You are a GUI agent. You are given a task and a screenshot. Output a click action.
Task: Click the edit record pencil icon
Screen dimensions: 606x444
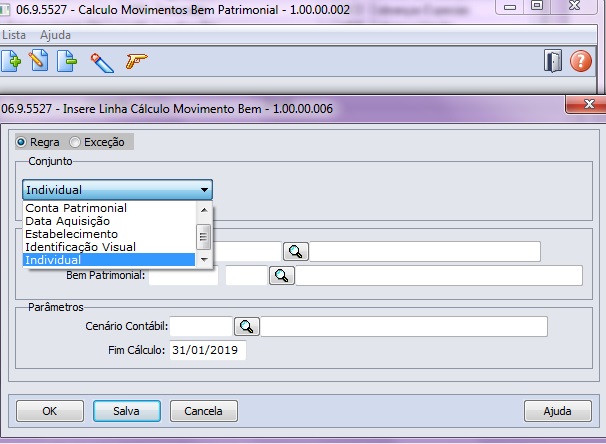39,61
